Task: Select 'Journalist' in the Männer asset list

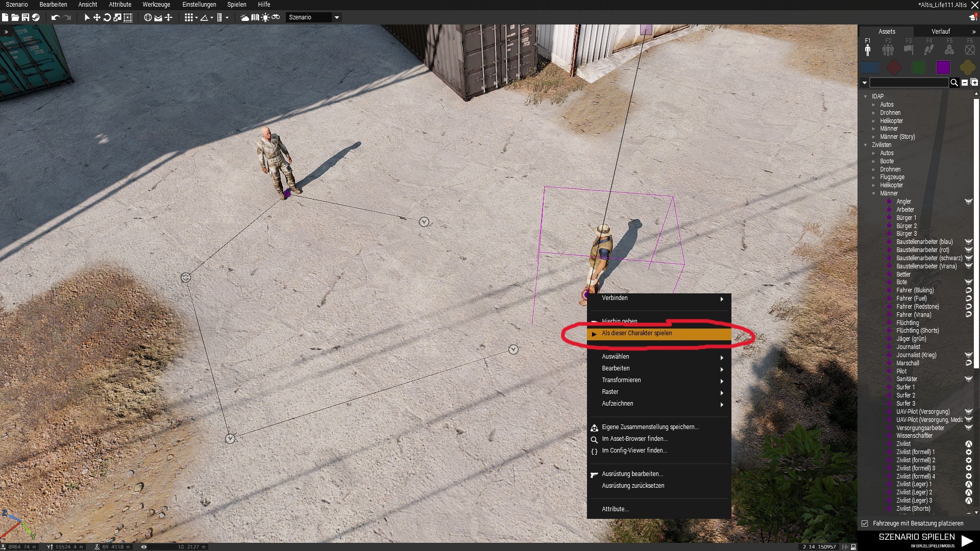Action: 909,347
